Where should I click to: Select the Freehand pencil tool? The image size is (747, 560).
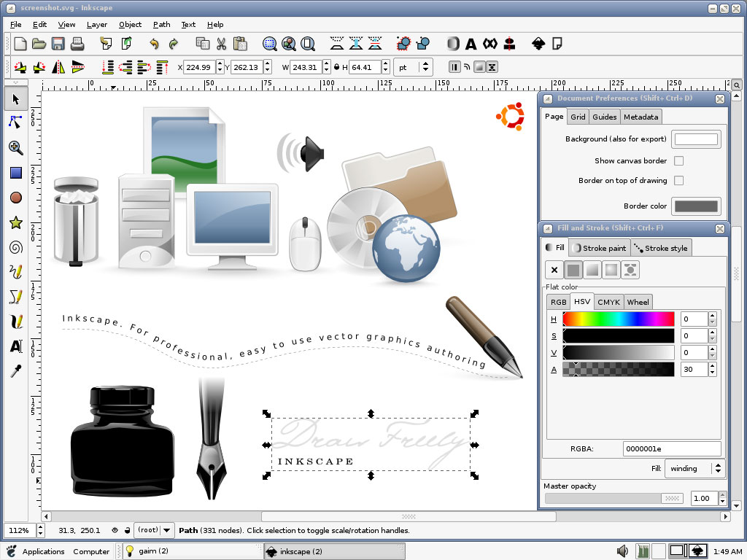tap(16, 272)
